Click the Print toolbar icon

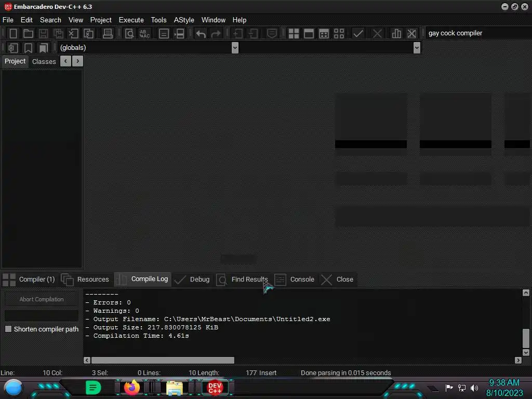[108, 34]
